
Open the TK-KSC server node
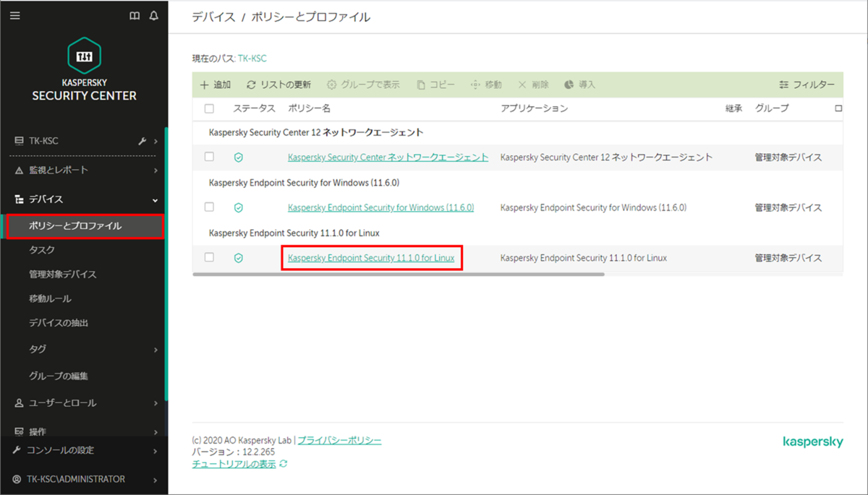[x=44, y=141]
